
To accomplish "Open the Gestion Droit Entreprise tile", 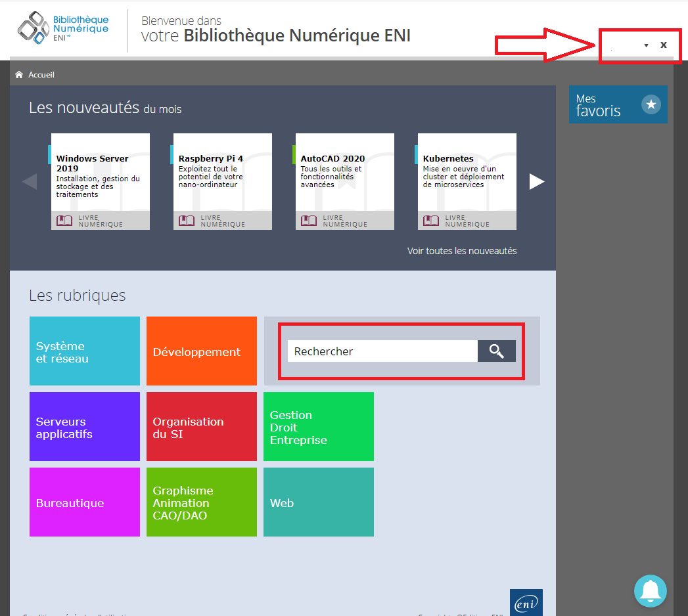I will [x=319, y=427].
